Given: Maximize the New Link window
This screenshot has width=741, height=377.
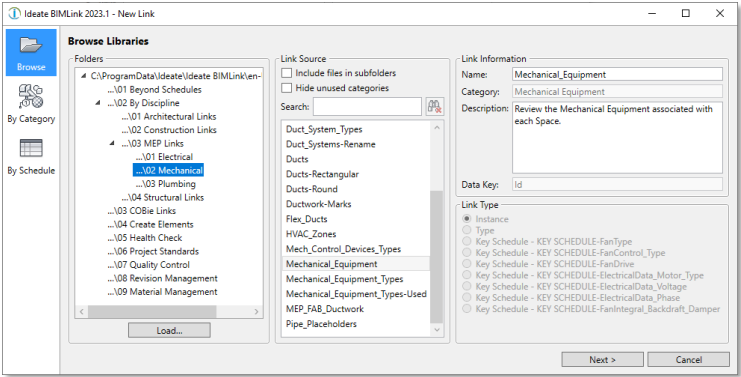Looking at the screenshot, I should click(x=686, y=14).
